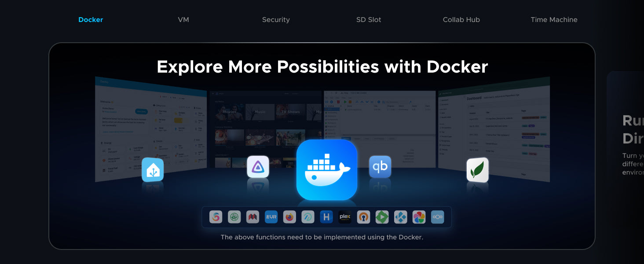Image resolution: width=644 pixels, height=264 pixels.
Task: Go to the Collab Hub tab
Action: click(x=461, y=20)
